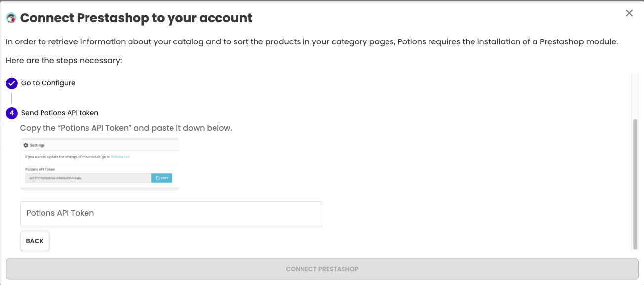Click the Settings gear in the example image
Screen dimensions: 644x285
pyautogui.click(x=26, y=145)
